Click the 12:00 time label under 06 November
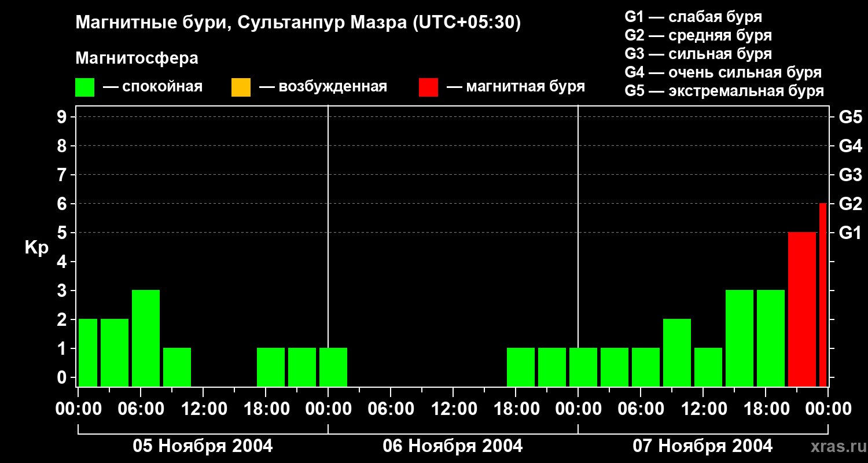The image size is (868, 463). tap(453, 409)
